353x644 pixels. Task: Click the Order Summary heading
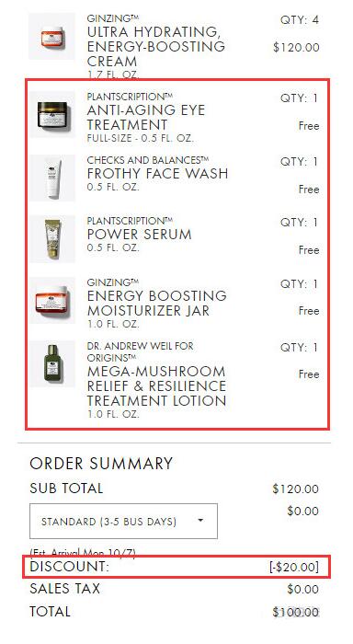pos(101,464)
